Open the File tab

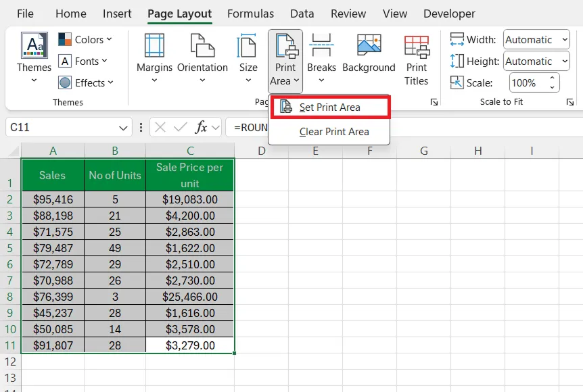coord(25,14)
